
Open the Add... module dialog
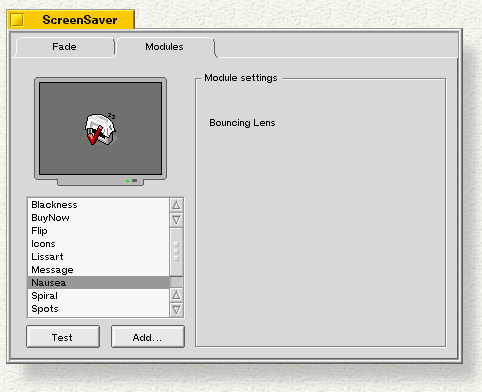tap(148, 337)
